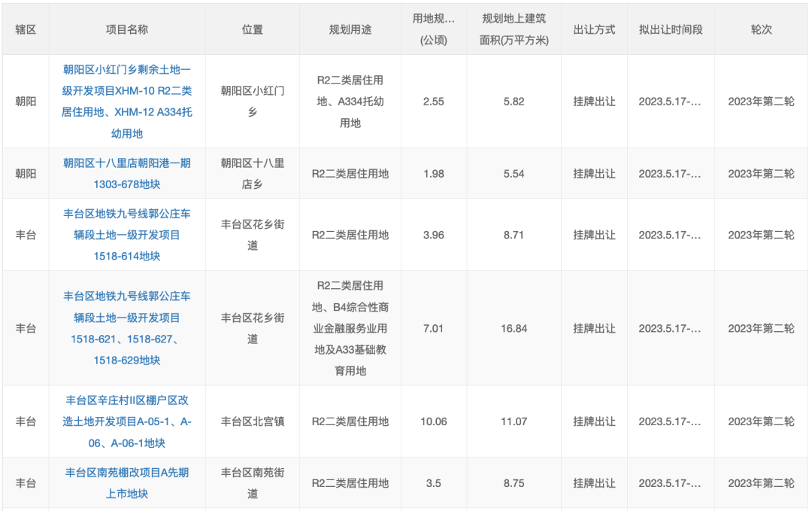Open the 丰台区地铁九号线 1518-614地块 project link
812x511 pixels.
coord(126,235)
